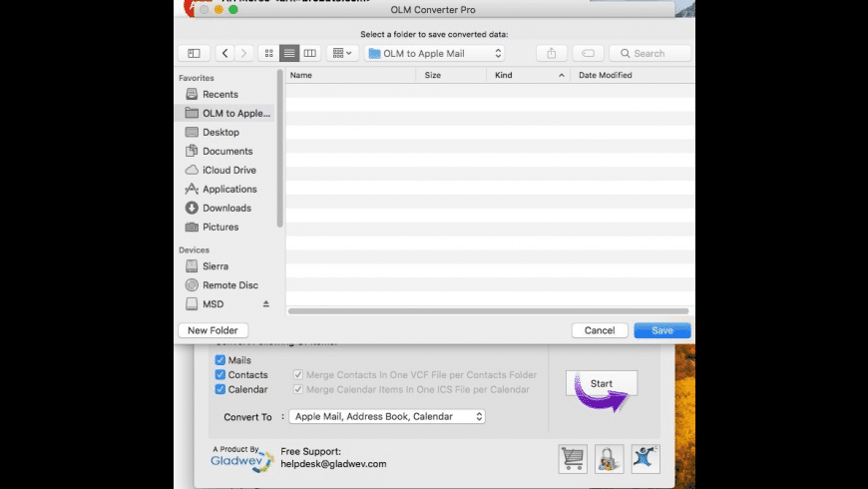Toggle the Contacts checkbox

tap(220, 375)
